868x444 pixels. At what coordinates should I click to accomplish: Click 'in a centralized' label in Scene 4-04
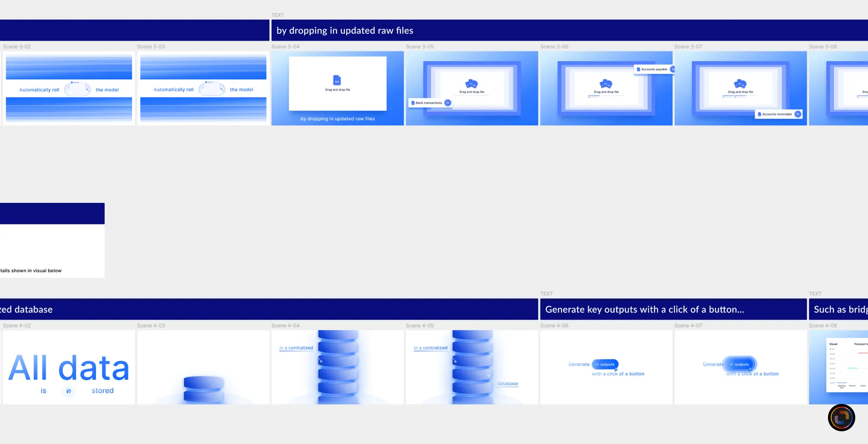pyautogui.click(x=296, y=348)
